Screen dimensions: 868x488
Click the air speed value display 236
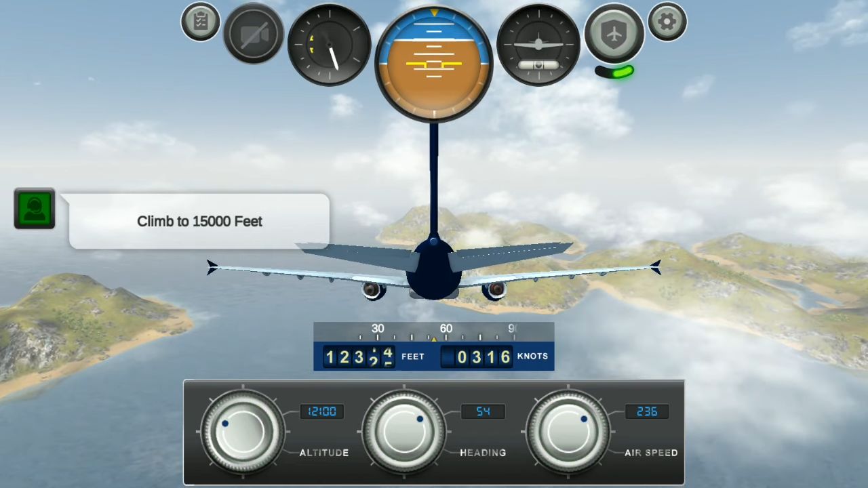(647, 411)
